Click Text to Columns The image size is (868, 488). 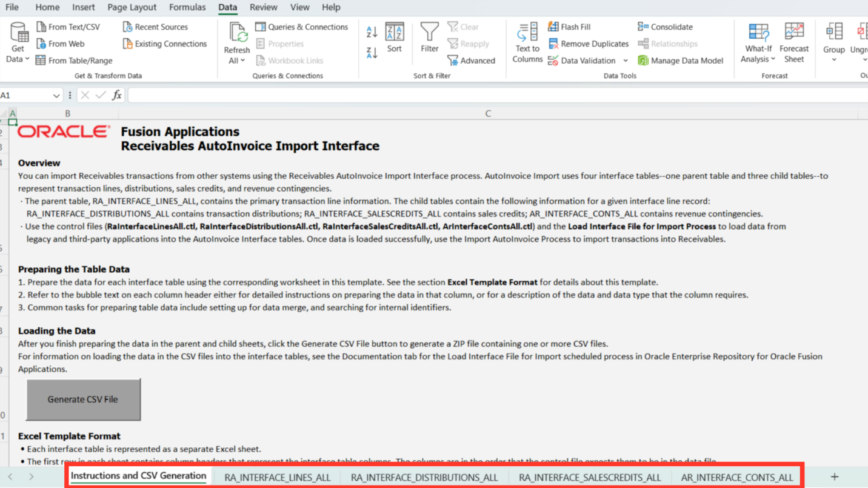click(527, 42)
